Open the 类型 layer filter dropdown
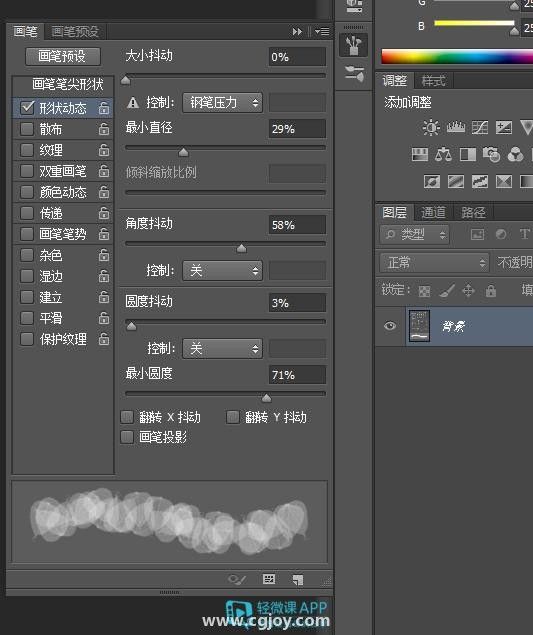The image size is (533, 635). [415, 234]
